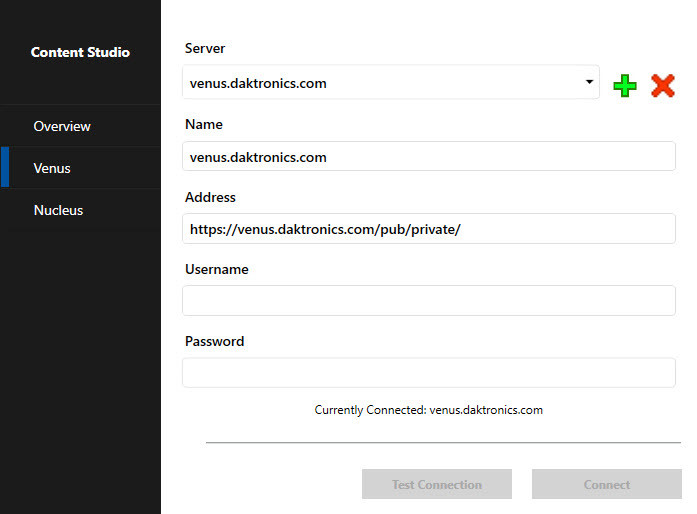The image size is (697, 514).
Task: Click the Address label
Action: 210,197
